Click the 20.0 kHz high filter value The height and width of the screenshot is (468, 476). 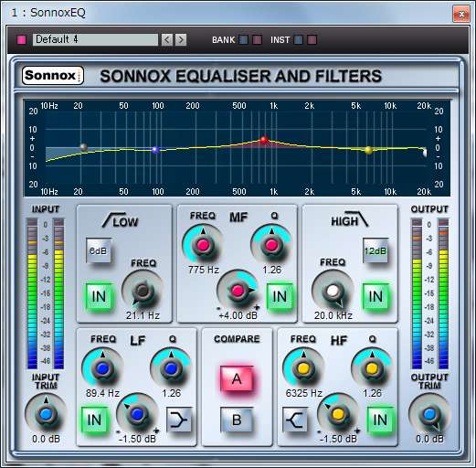(333, 315)
